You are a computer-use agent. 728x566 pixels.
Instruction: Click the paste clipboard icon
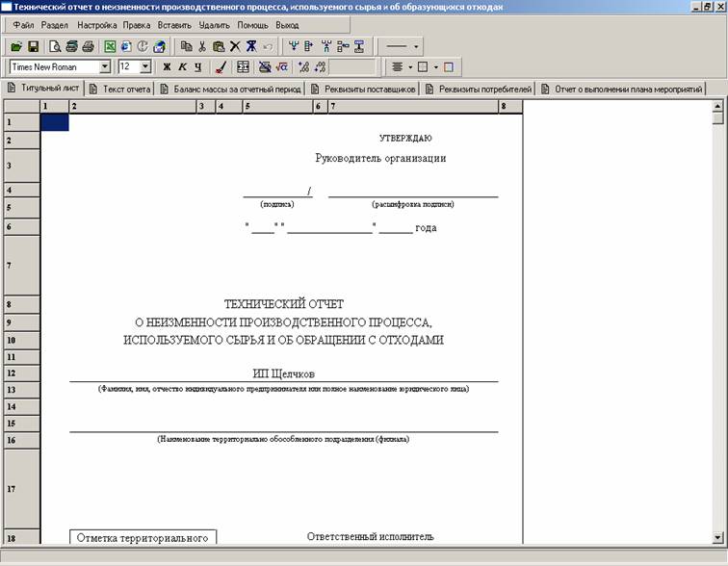click(x=219, y=46)
